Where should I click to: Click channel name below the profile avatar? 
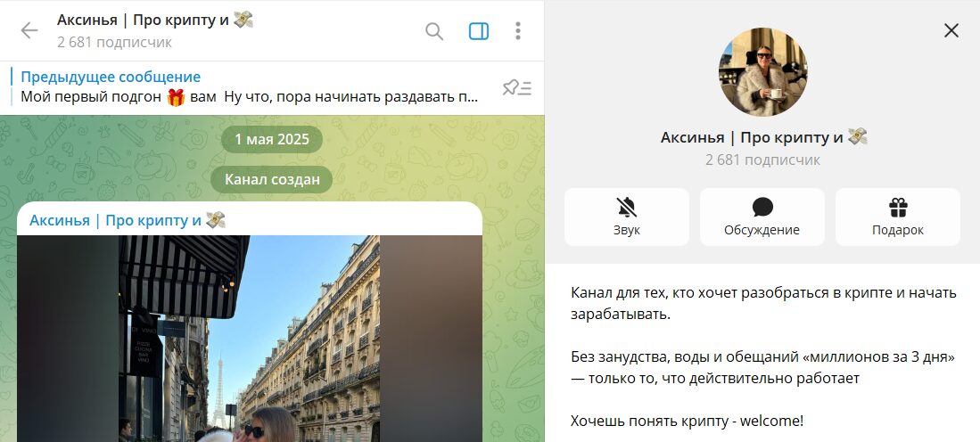coord(752,137)
